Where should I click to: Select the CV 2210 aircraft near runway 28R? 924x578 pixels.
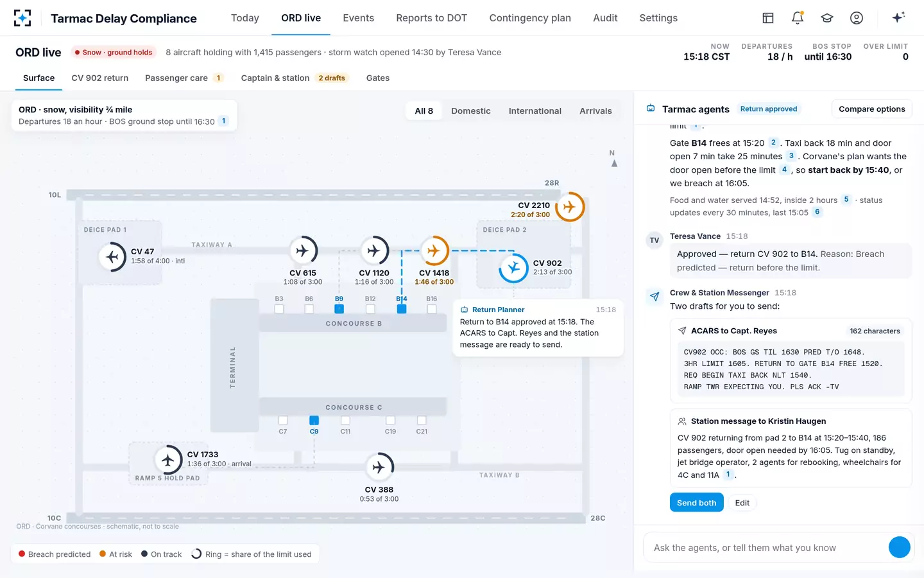(569, 207)
